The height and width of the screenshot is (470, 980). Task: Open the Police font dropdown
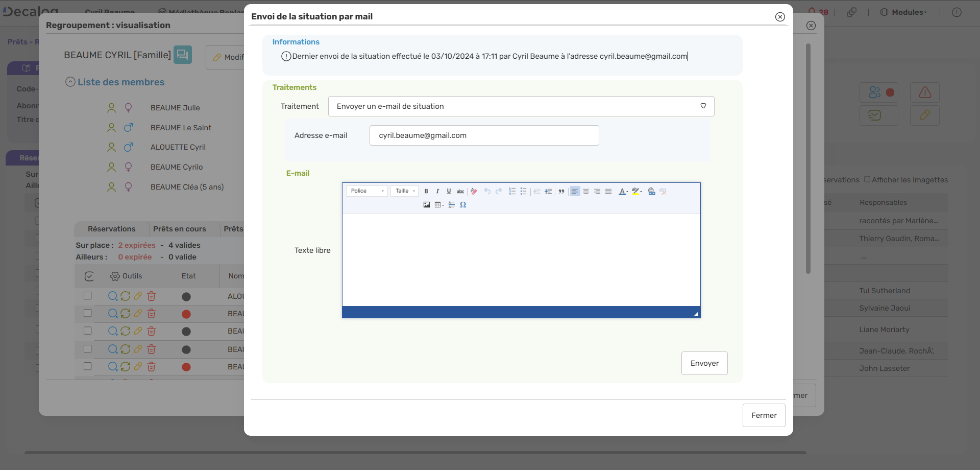pos(366,191)
